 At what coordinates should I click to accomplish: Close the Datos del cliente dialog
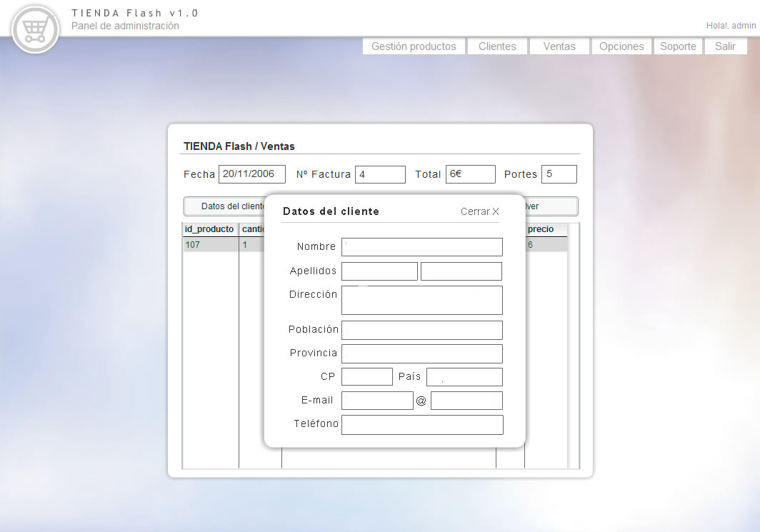[x=479, y=212]
